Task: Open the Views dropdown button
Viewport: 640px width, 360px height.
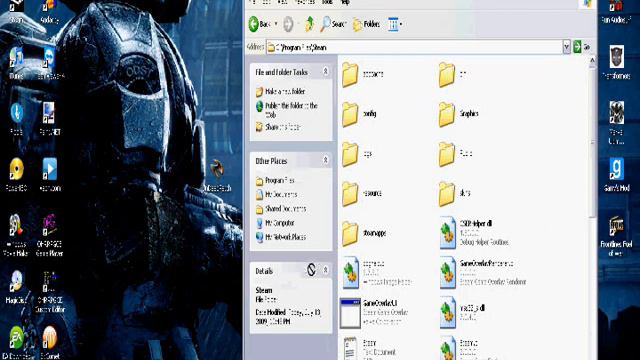Action: (395, 24)
